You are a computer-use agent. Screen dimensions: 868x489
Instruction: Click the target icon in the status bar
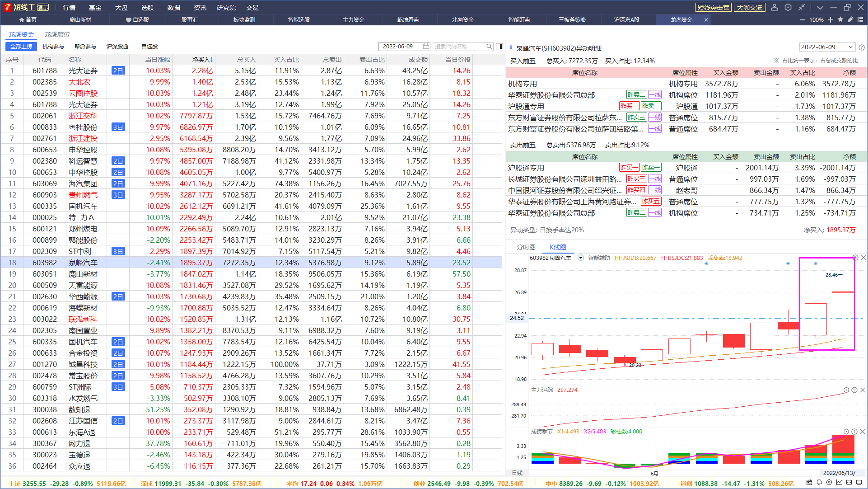829,483
